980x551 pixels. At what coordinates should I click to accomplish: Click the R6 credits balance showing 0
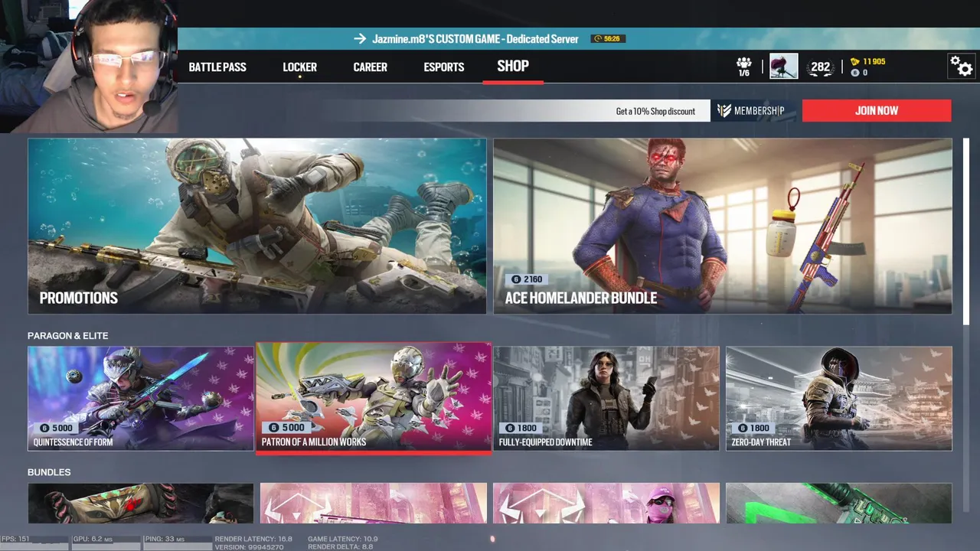pos(859,73)
